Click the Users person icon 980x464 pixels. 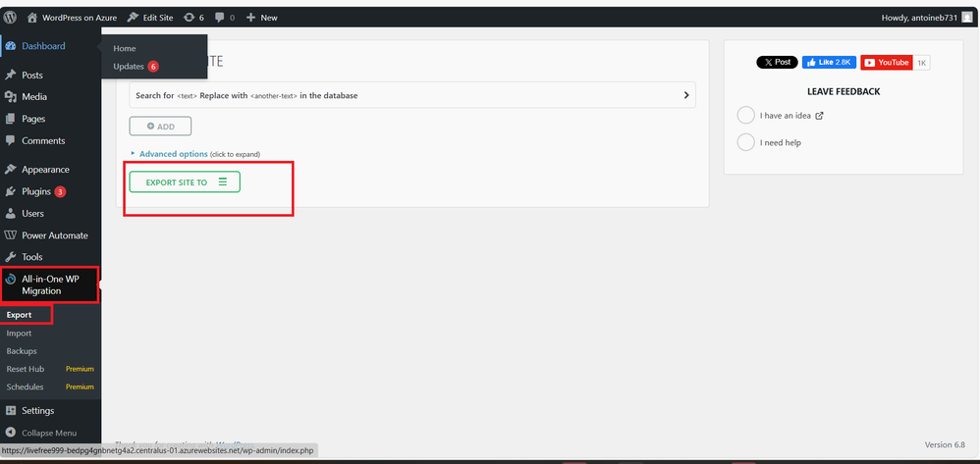point(10,214)
